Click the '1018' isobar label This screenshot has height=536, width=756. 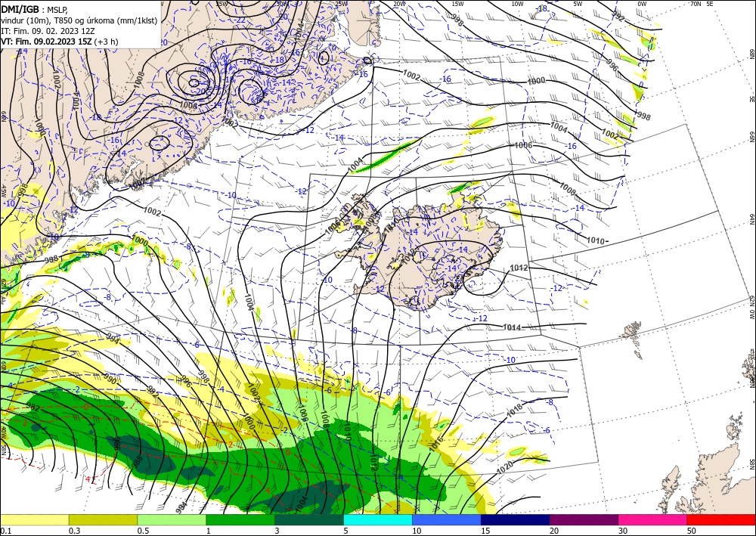coord(514,411)
